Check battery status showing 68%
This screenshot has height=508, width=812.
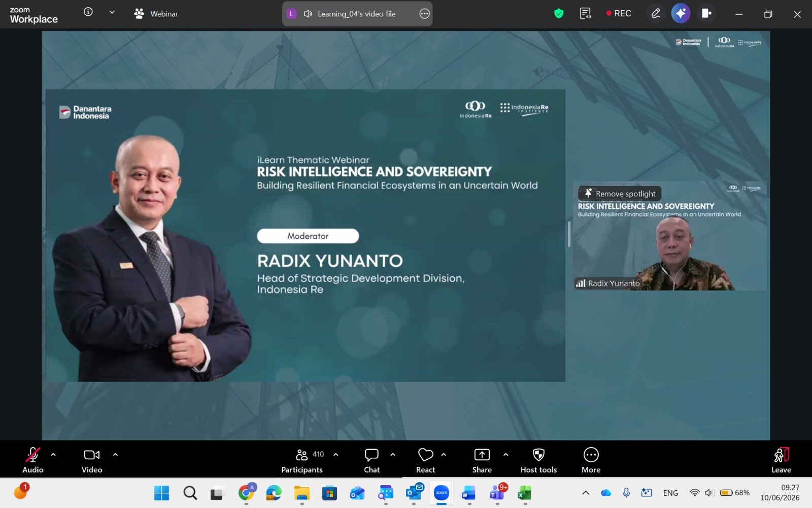click(735, 493)
